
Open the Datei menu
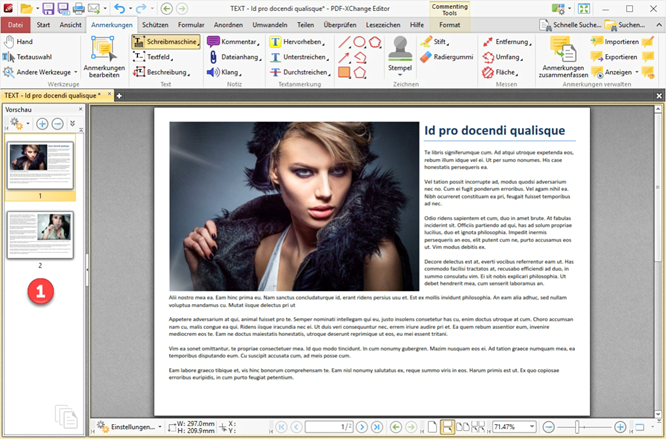coord(15,25)
